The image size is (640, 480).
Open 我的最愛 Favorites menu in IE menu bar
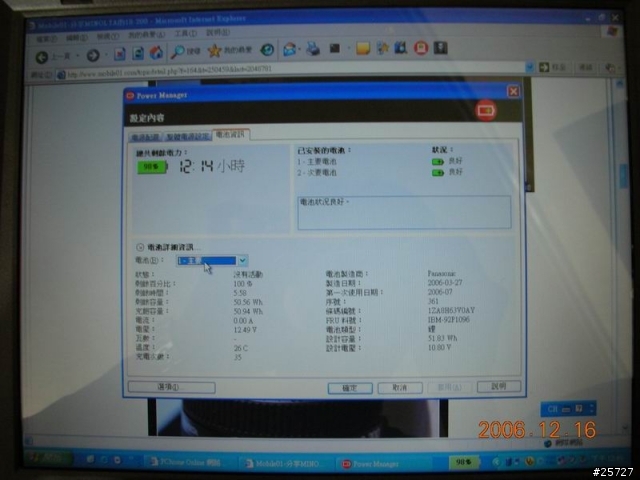point(147,35)
